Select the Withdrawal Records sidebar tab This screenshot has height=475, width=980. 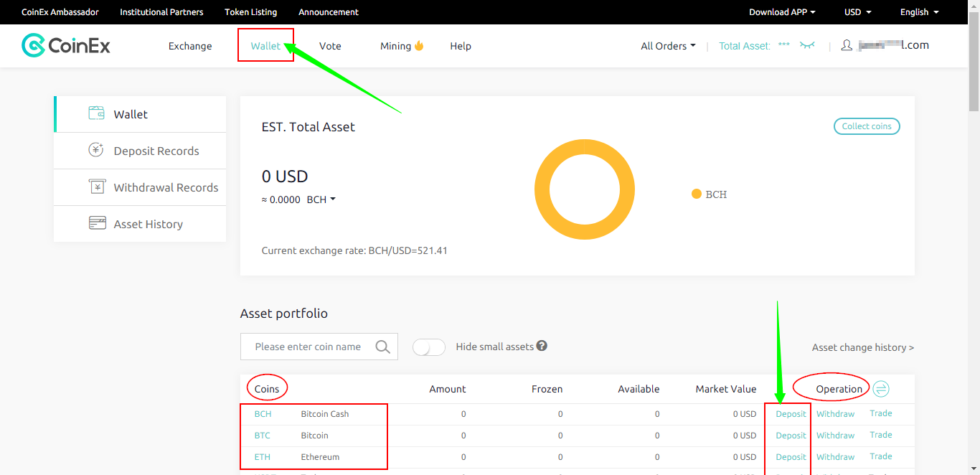[140, 187]
